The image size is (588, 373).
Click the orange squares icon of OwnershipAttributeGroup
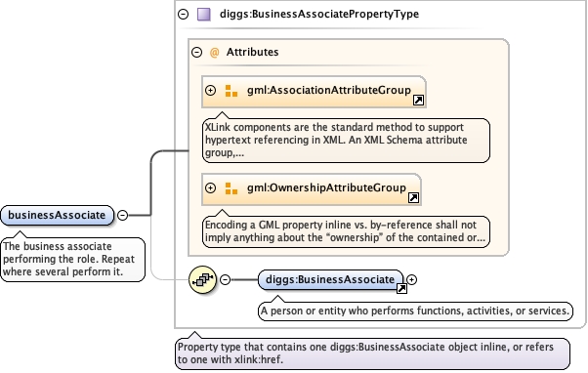click(231, 188)
